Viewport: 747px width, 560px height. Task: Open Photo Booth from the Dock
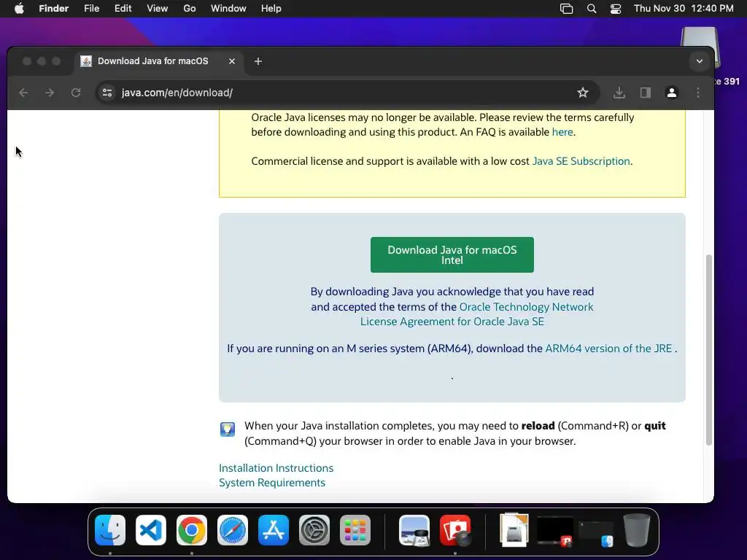coord(455,530)
